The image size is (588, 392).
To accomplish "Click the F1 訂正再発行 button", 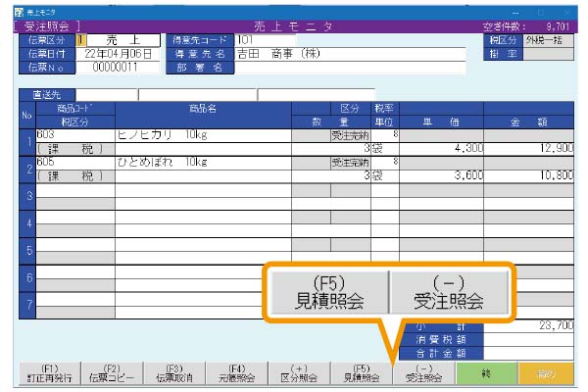I will (51, 372).
